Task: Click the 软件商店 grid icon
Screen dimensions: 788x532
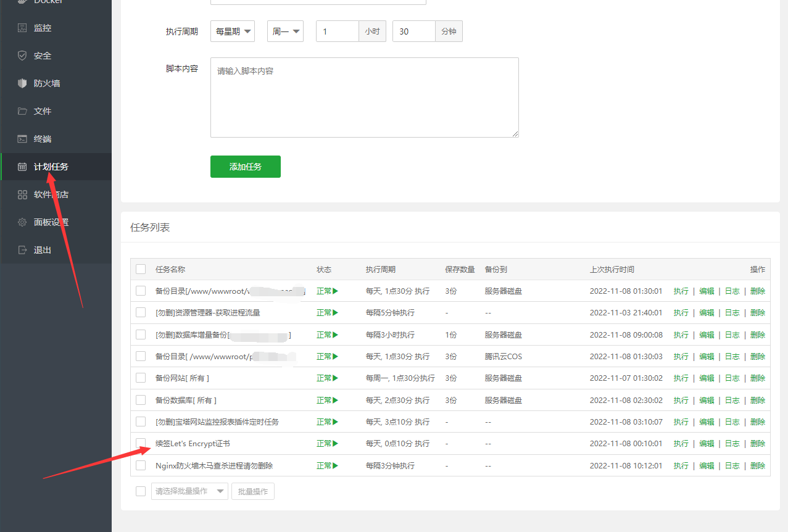Action: [22, 194]
